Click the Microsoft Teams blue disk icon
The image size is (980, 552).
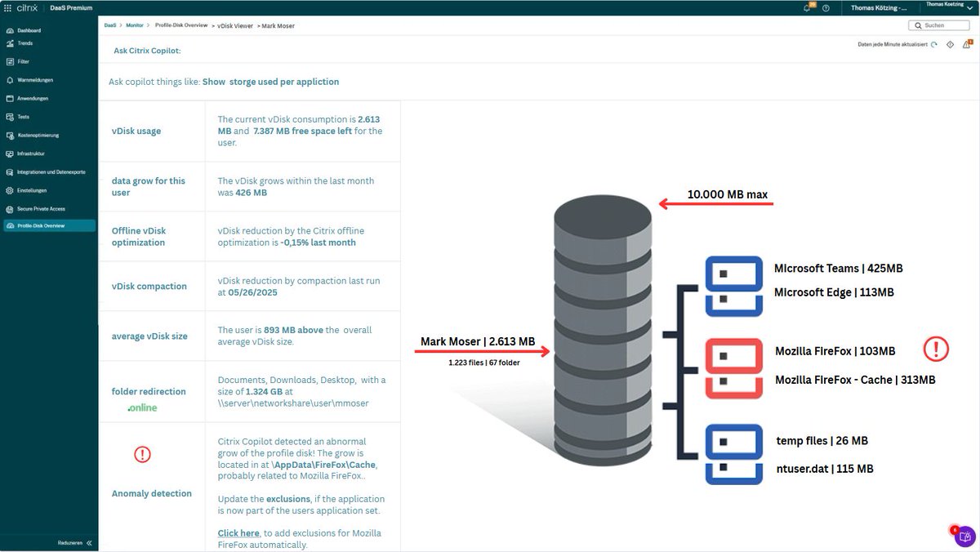click(734, 273)
